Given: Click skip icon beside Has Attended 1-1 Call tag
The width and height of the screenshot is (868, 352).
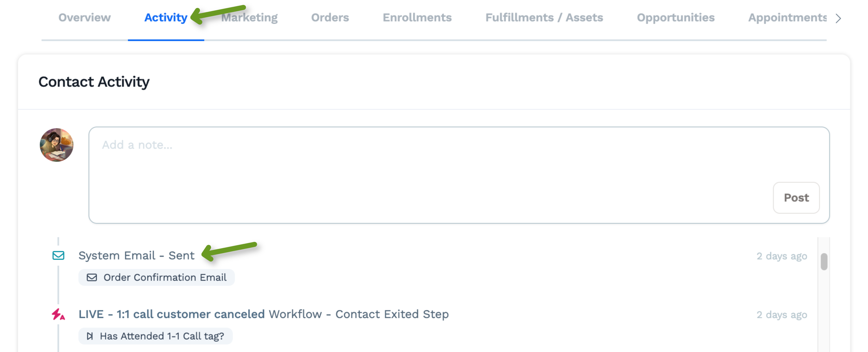Looking at the screenshot, I should tap(90, 336).
